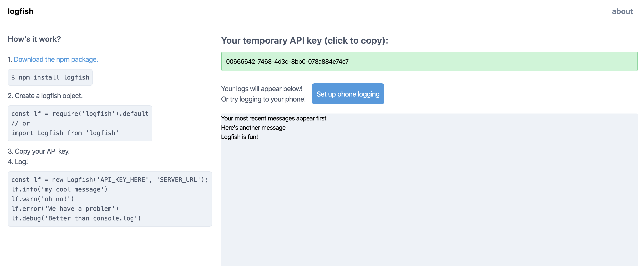Click the npm install logfish code snippet
Screen dimensions: 644x266
pyautogui.click(x=50, y=77)
